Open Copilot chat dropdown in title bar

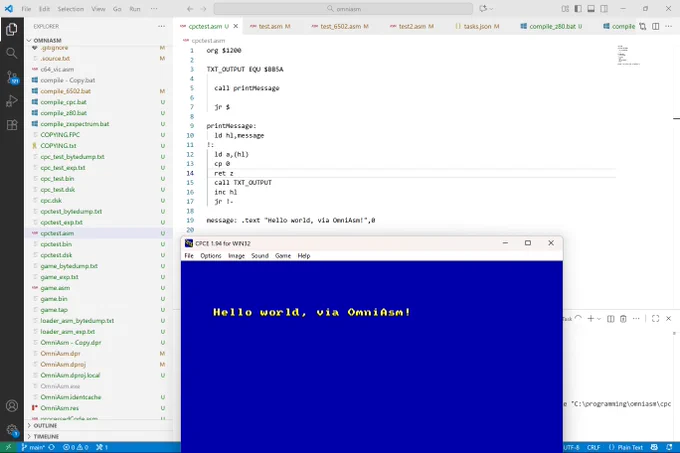click(x=492, y=9)
